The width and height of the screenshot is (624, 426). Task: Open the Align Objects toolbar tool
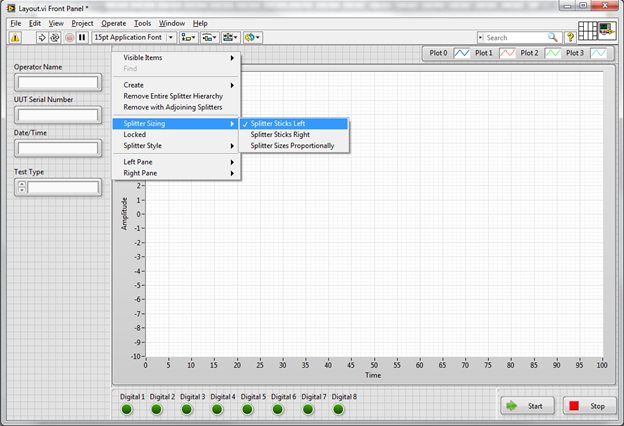(187, 37)
